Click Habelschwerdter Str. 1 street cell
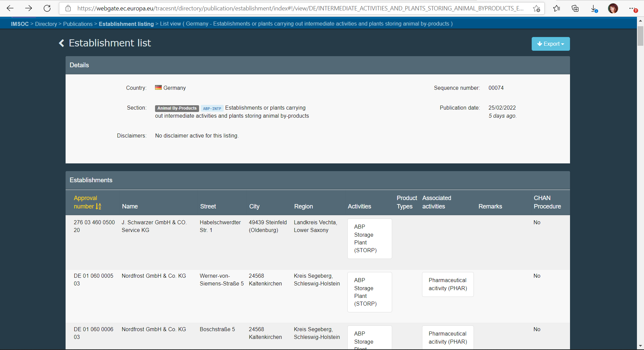Viewport: 644px width, 350px height. (x=220, y=226)
